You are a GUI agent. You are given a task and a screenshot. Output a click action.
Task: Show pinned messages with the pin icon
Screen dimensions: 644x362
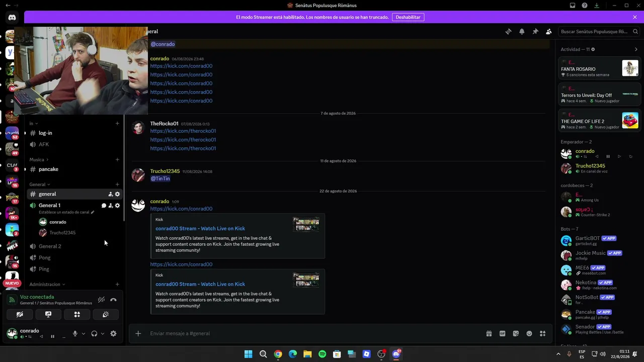click(535, 31)
